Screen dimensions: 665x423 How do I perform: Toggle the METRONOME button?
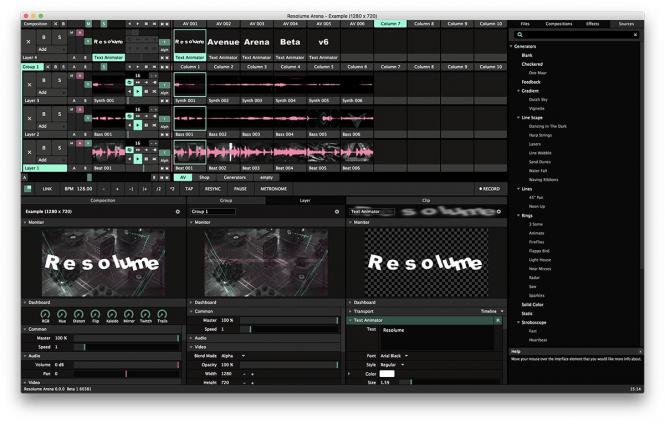(274, 189)
